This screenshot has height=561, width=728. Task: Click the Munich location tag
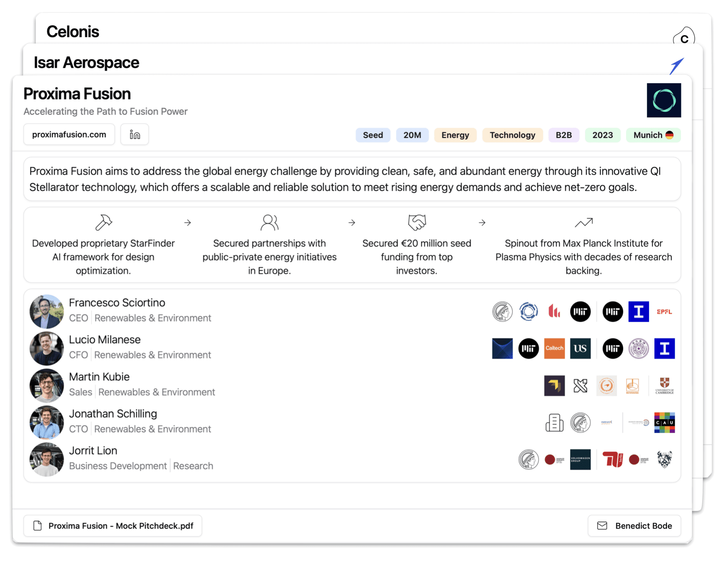coord(653,135)
